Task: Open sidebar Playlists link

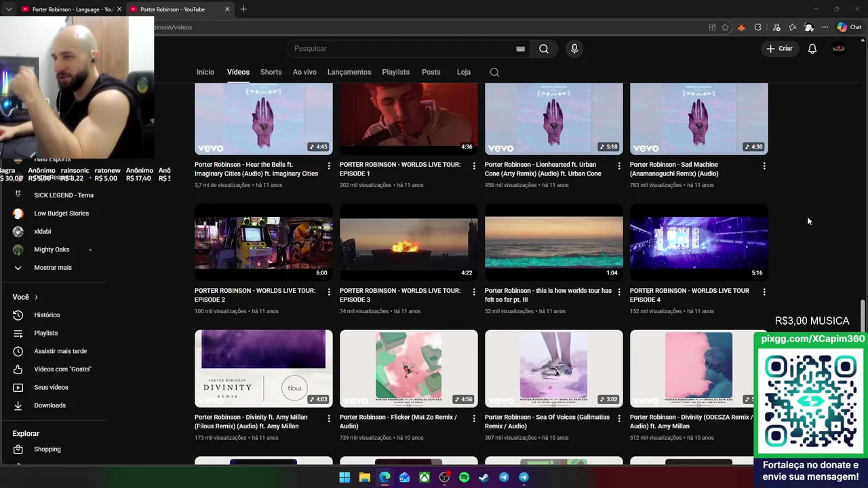Action: point(45,333)
